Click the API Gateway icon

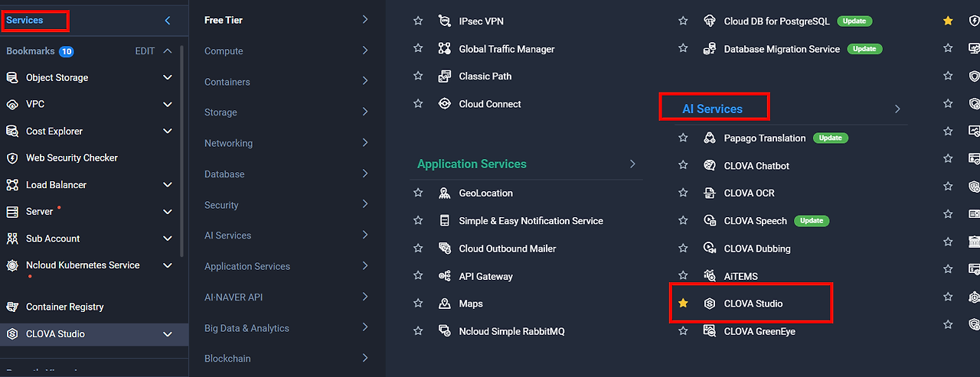tap(445, 276)
